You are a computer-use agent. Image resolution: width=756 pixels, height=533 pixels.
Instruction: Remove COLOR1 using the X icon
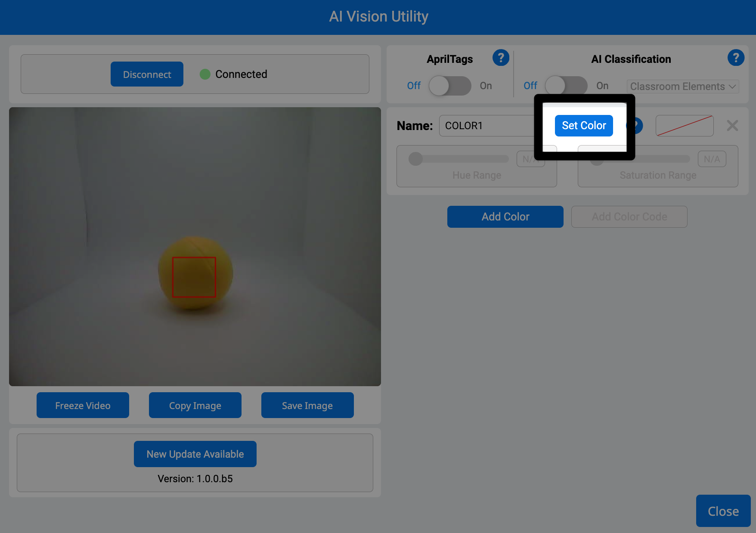[732, 126]
